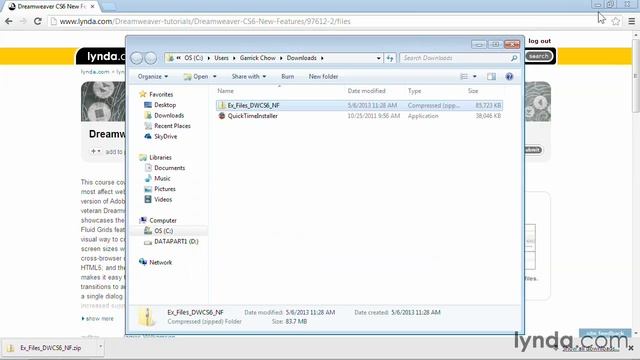Click Users in the address breadcrumb
Screen dimensions: 640x360
(x=221, y=58)
